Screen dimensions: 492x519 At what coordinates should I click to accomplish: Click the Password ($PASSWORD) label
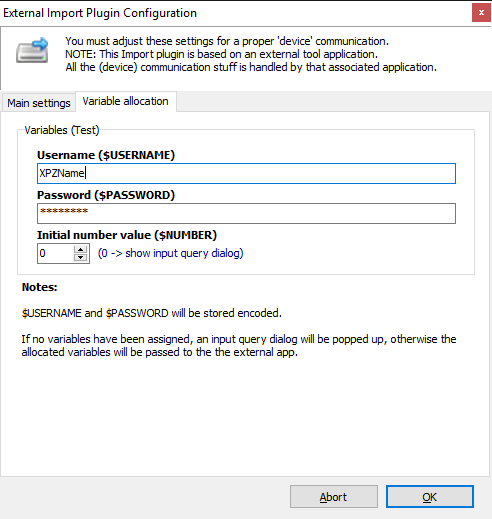(x=106, y=195)
